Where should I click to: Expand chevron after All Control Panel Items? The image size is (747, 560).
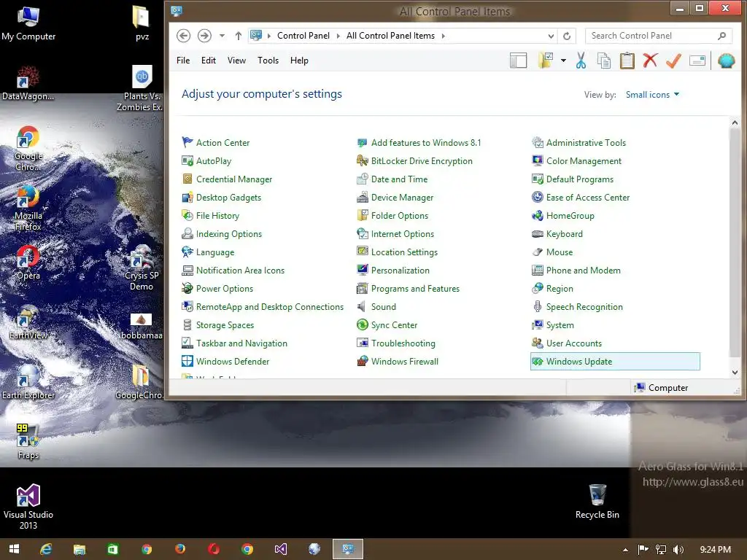tap(444, 36)
